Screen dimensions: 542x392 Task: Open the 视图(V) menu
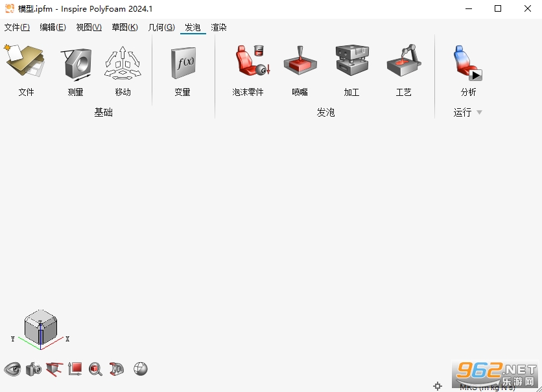point(89,27)
